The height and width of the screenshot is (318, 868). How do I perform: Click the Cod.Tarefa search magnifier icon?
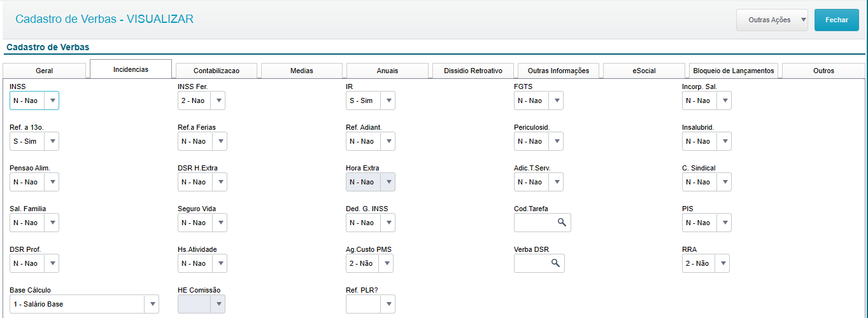coord(562,222)
